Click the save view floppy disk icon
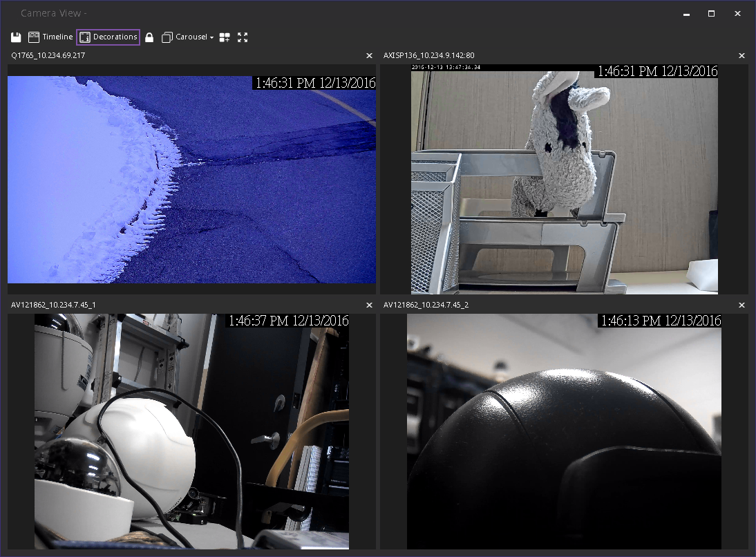Screen dimensions: 756x557 [x=16, y=37]
